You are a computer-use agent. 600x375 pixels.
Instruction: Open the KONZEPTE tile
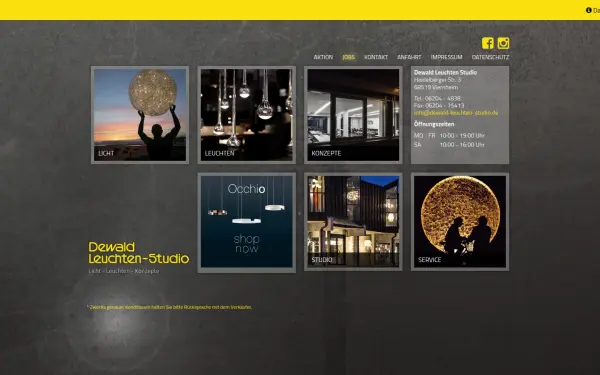353,115
